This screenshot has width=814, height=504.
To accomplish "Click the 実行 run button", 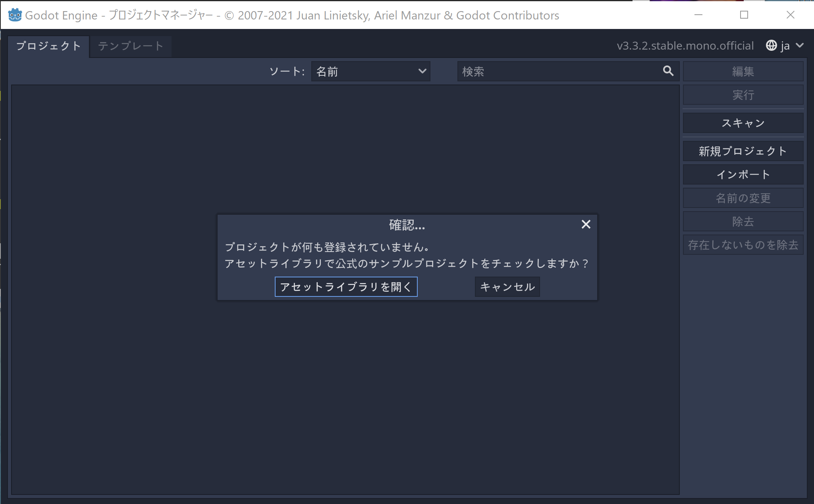I will tap(744, 95).
